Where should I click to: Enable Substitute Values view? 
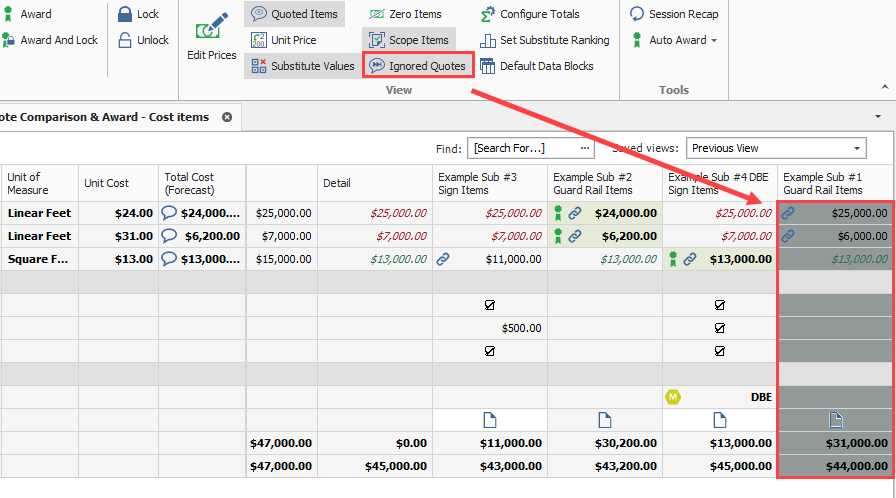point(302,66)
